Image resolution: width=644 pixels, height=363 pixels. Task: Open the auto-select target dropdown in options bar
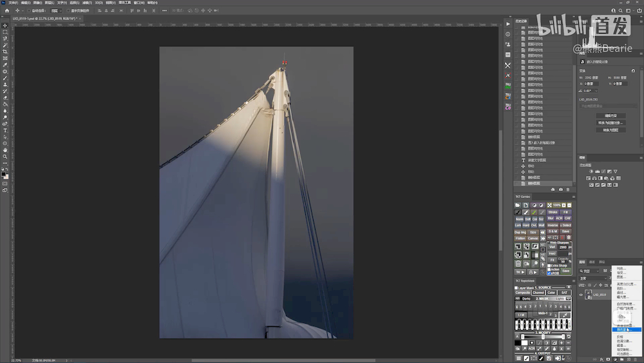pyautogui.click(x=56, y=10)
